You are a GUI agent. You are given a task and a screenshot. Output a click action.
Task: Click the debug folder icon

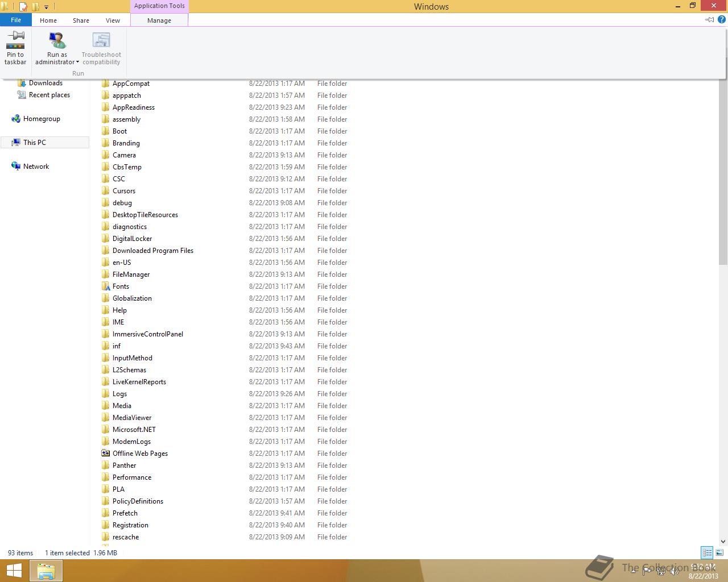pyautogui.click(x=106, y=202)
